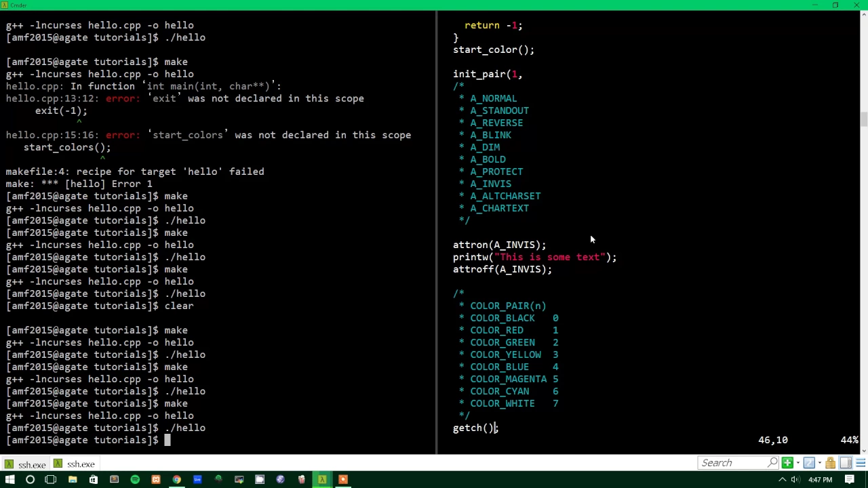Expand the dropdown beside console number icon

coord(819,463)
